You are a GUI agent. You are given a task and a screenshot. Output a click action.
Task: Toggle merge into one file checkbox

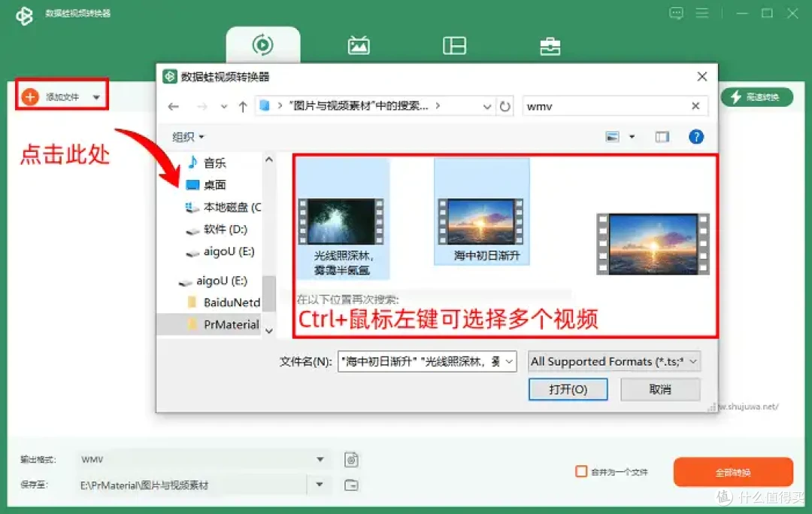click(x=581, y=472)
